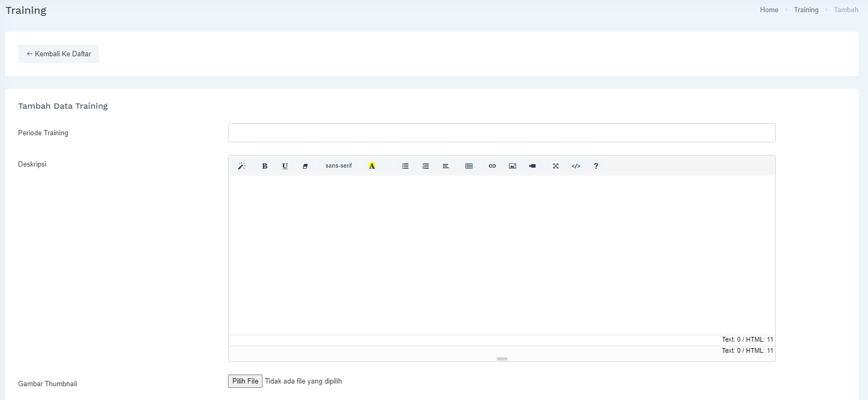This screenshot has height=400, width=868.
Task: Open the magic wand style menu
Action: 242,166
